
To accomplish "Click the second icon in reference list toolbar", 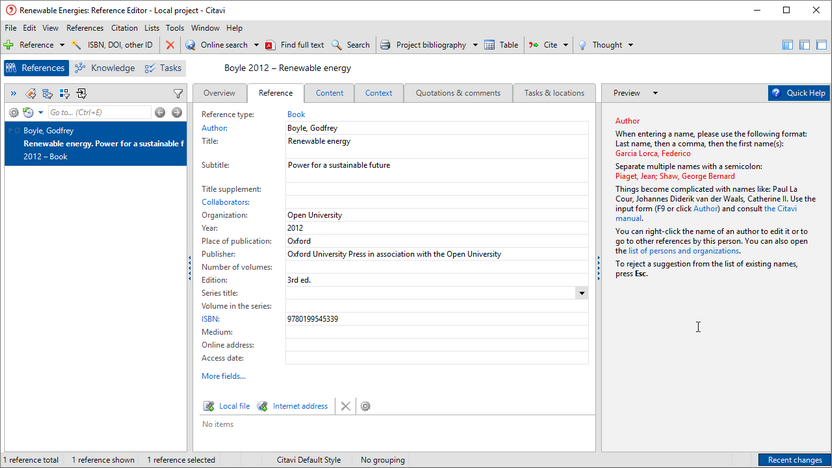I will tap(31, 94).
